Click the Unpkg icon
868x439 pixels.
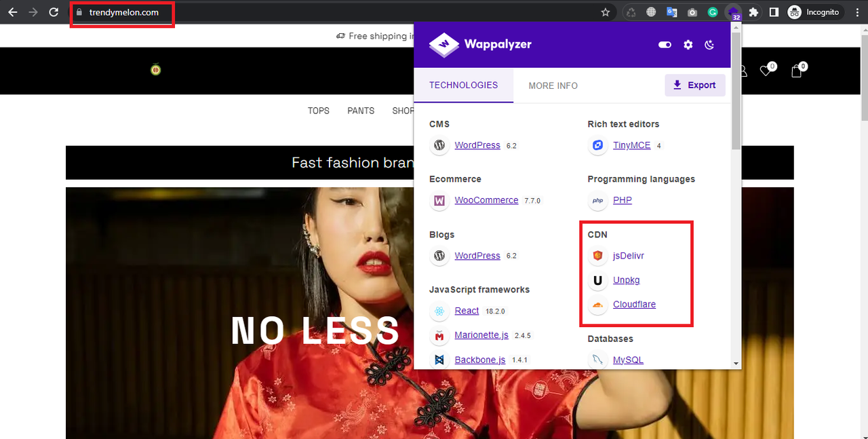597,280
